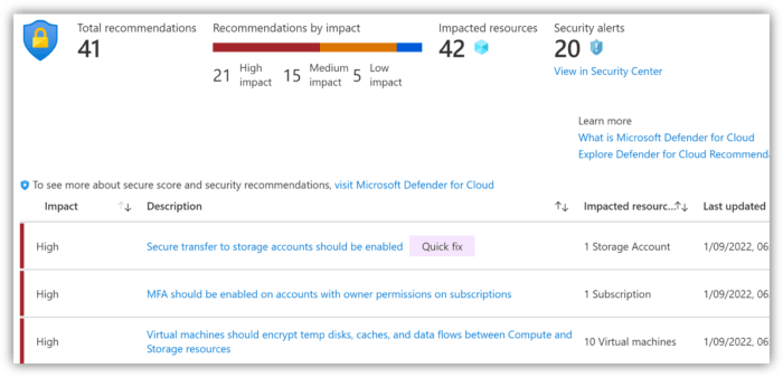Click the blue security shield lock icon
Screen dimensions: 784x378
[40, 41]
